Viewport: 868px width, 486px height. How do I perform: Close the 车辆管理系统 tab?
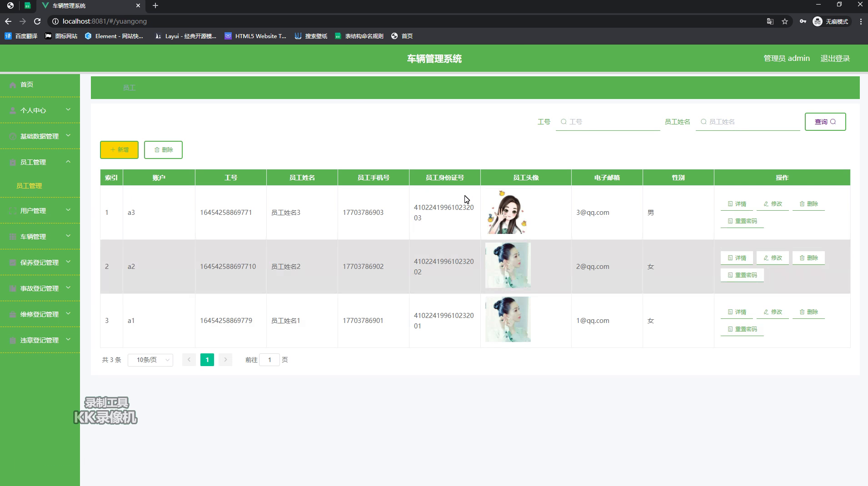tap(138, 5)
